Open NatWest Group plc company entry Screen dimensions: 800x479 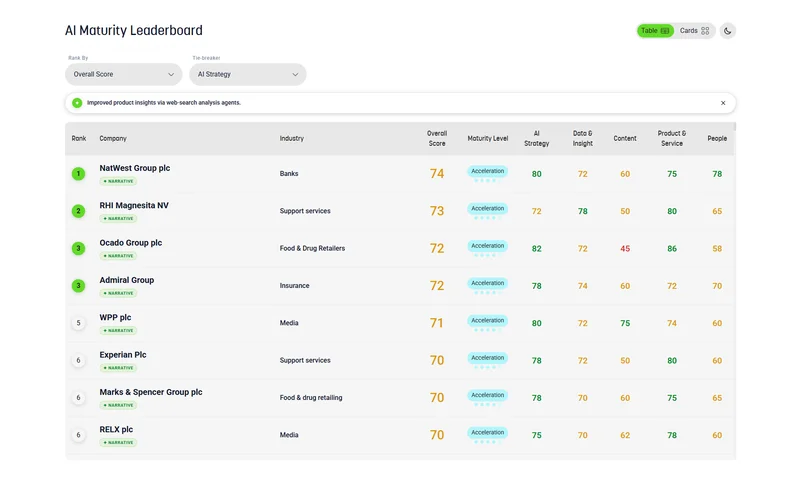[135, 168]
